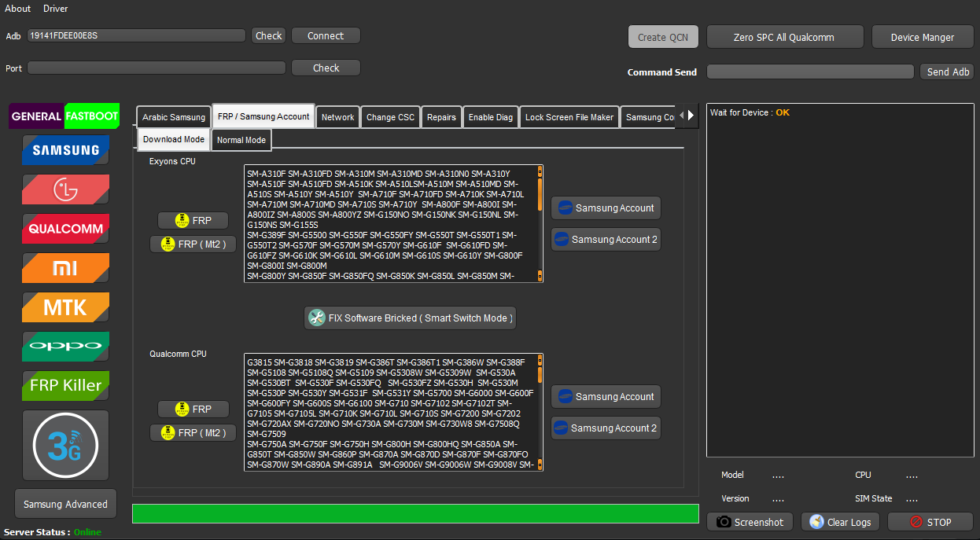Select the FASTBOOT mode button

(x=92, y=116)
